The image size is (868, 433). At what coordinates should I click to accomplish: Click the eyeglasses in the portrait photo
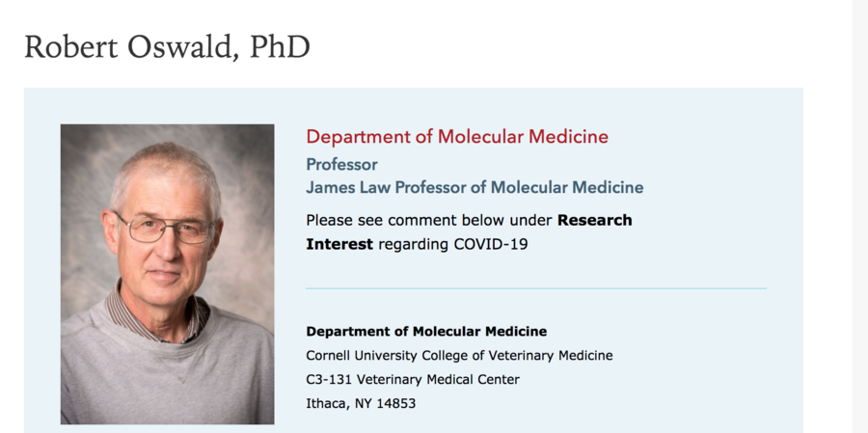[x=166, y=229]
